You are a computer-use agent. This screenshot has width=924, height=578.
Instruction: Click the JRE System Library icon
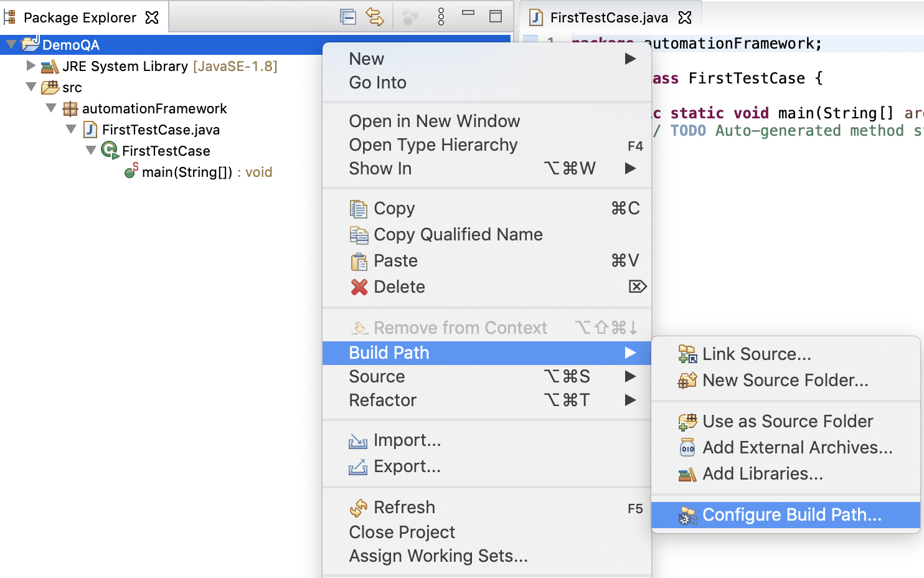(x=50, y=66)
